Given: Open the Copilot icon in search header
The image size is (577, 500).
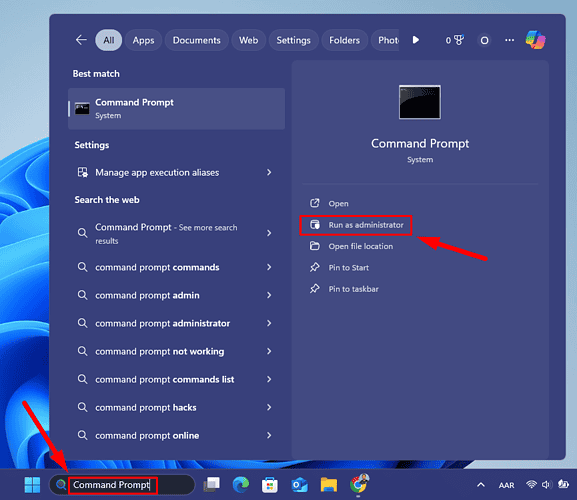Looking at the screenshot, I should [x=535, y=40].
